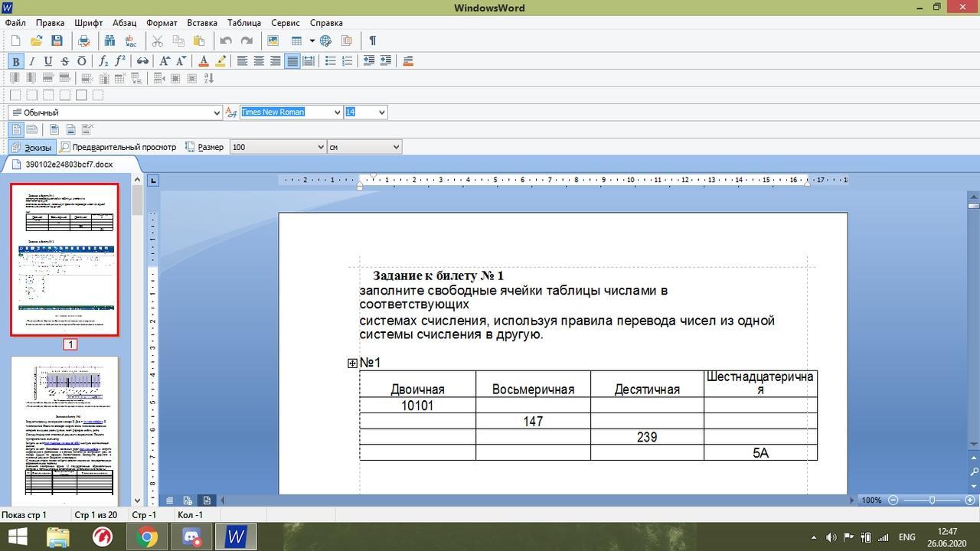Click the bulleted list icon
The width and height of the screenshot is (980, 551).
click(x=330, y=61)
